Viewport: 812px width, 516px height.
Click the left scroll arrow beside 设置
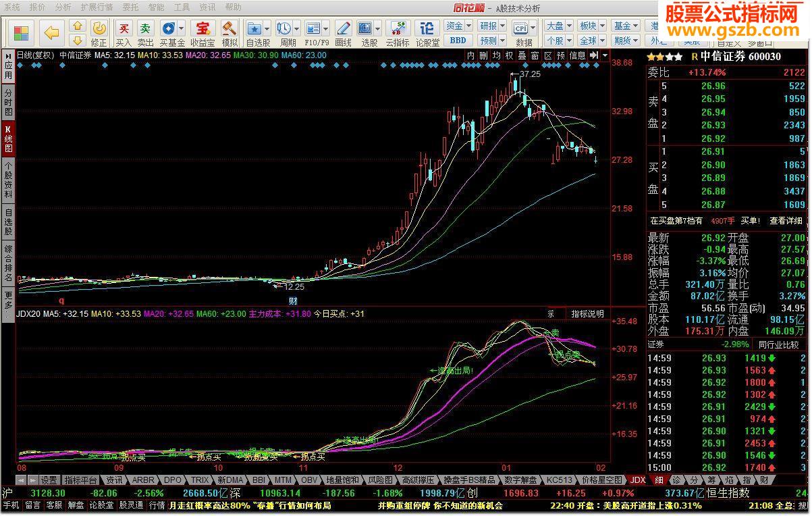pos(20,480)
